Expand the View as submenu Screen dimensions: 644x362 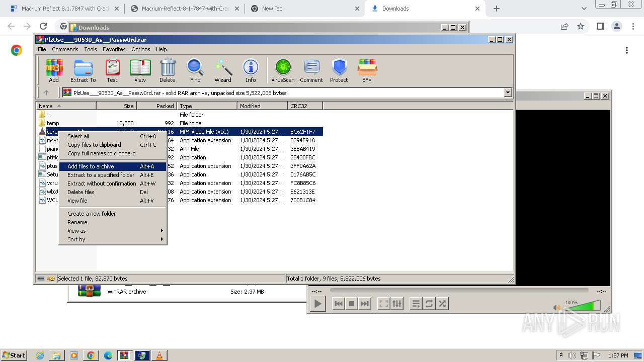point(113,231)
